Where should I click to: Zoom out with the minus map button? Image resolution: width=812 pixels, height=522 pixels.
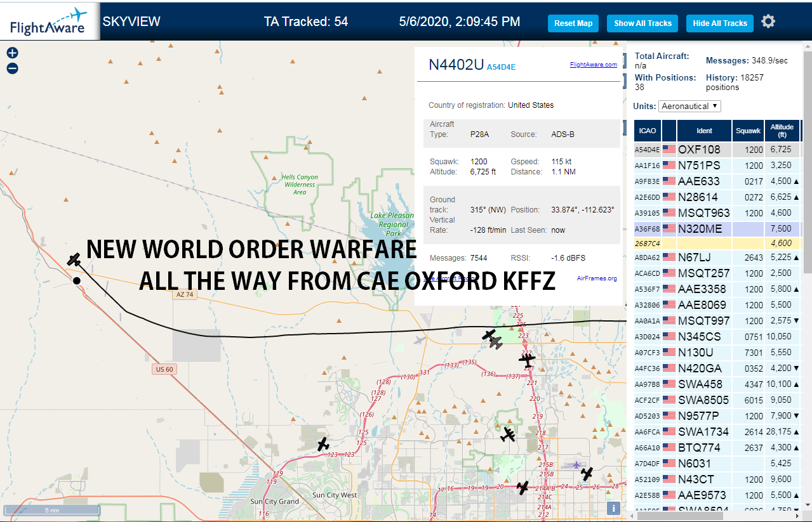[x=12, y=69]
